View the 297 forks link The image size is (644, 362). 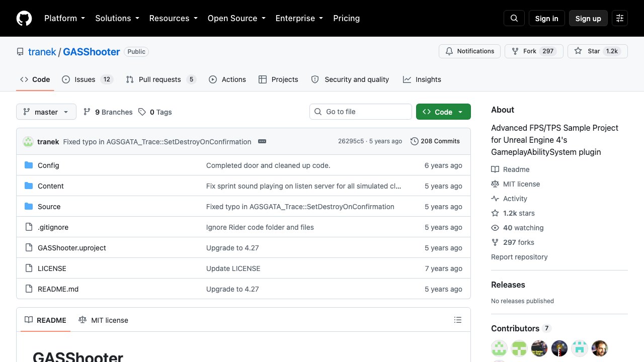[x=513, y=242]
